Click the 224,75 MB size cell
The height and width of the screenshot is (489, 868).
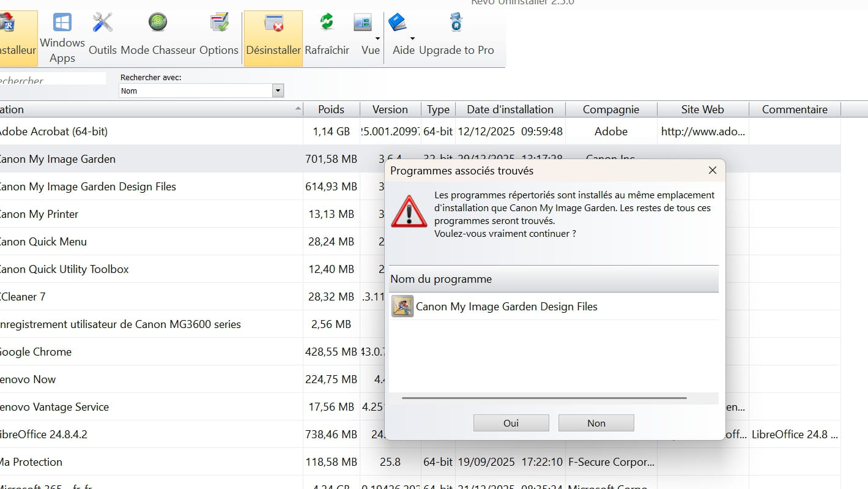click(x=332, y=379)
